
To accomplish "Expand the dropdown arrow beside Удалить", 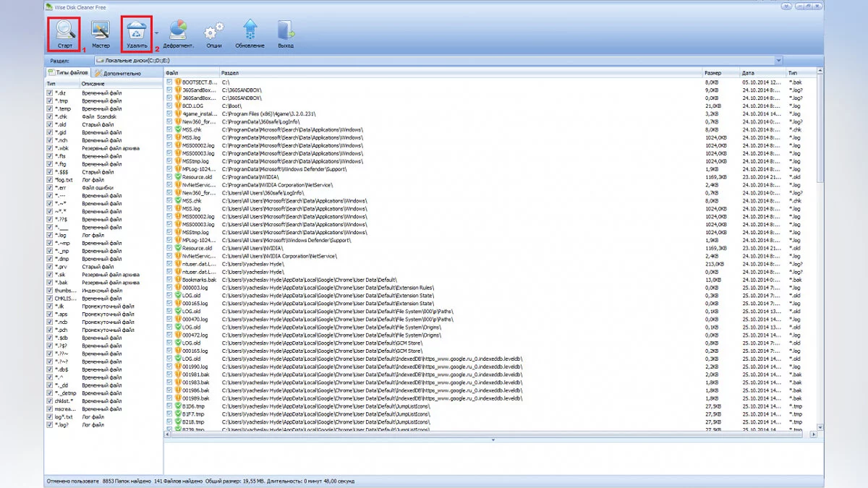I will click(x=156, y=33).
